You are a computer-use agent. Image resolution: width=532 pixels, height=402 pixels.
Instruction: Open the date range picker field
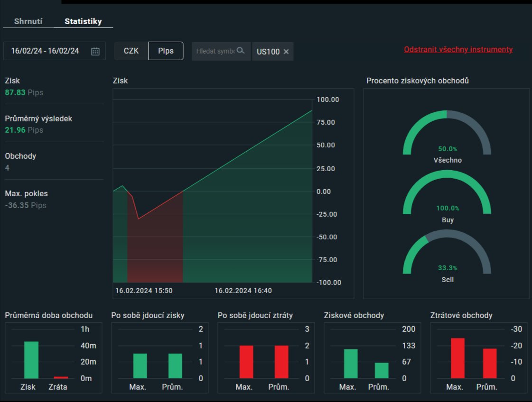54,51
